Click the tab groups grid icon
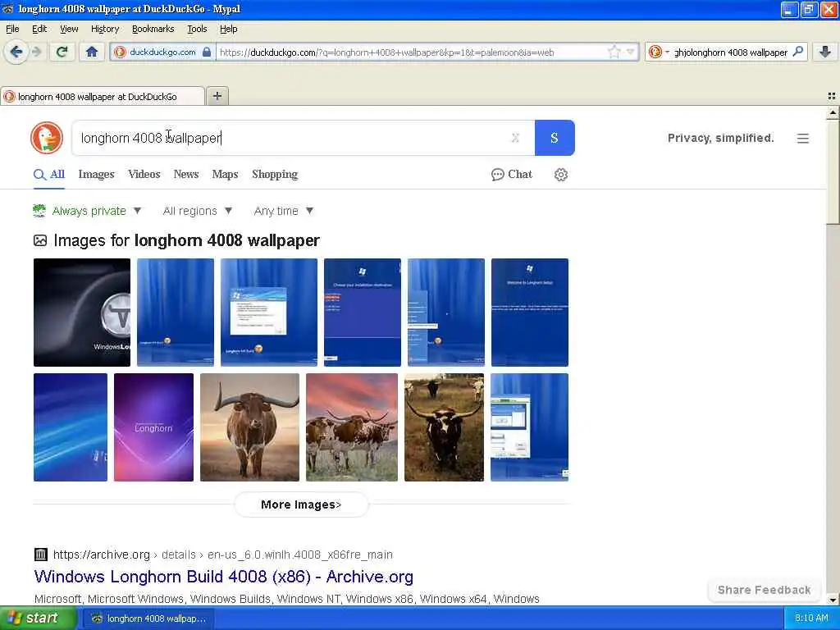Viewport: 840px width, 630px height. coord(832,96)
